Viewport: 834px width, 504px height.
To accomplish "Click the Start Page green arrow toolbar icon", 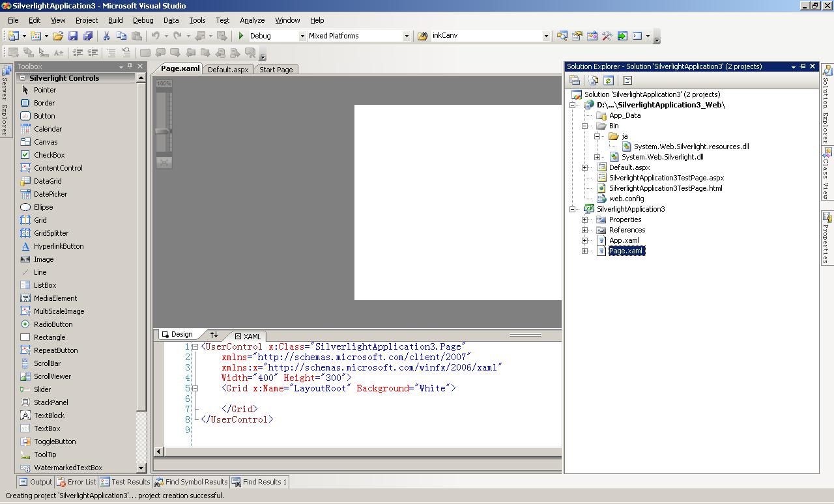I will pyautogui.click(x=622, y=36).
